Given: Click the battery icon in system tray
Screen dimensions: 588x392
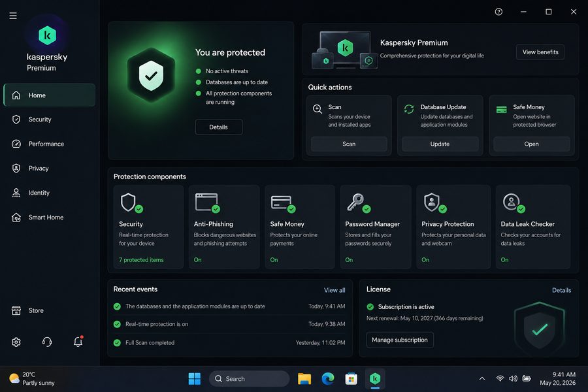Looking at the screenshot, I should (x=527, y=378).
